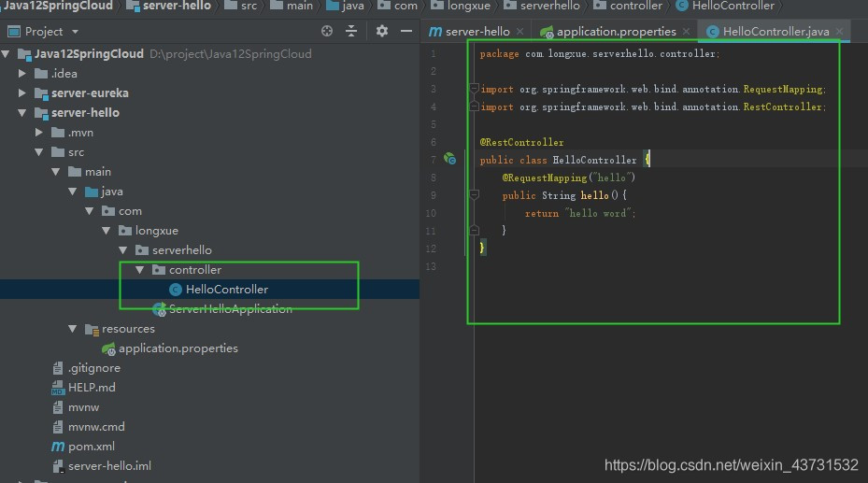This screenshot has height=483, width=868.
Task: Select HELP.md in the project tree
Action: pyautogui.click(x=92, y=388)
